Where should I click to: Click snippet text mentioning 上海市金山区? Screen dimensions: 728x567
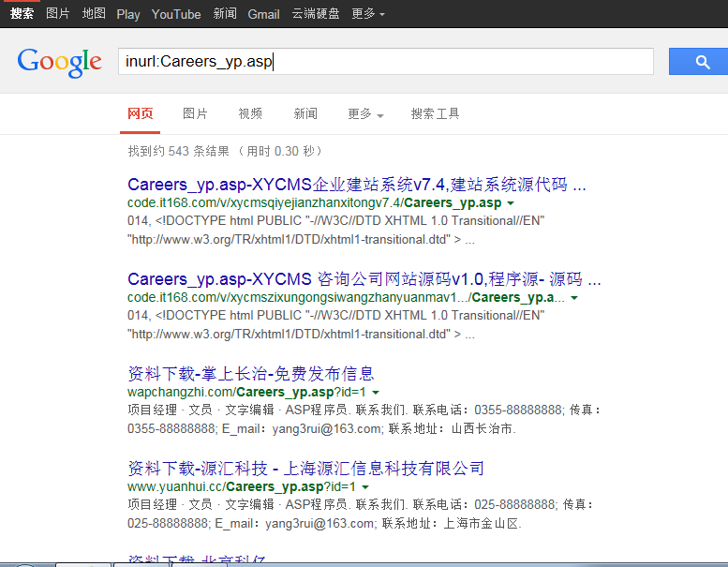[x=361, y=515]
